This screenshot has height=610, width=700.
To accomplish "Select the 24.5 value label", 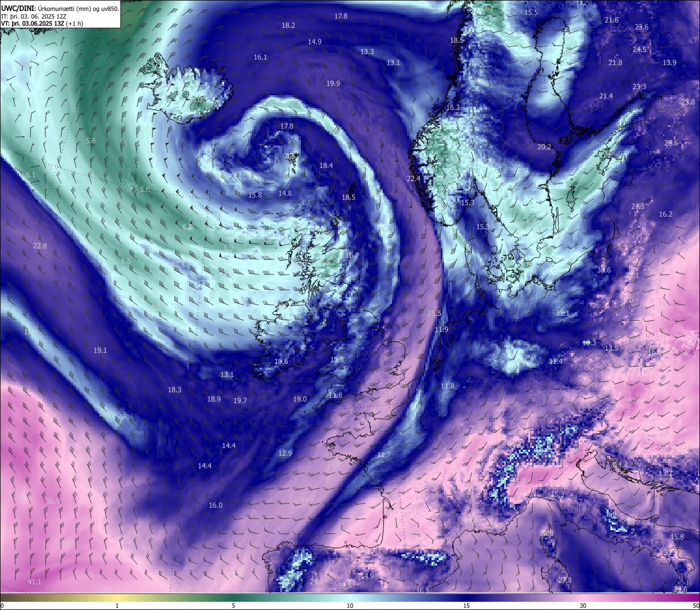I will [639, 50].
